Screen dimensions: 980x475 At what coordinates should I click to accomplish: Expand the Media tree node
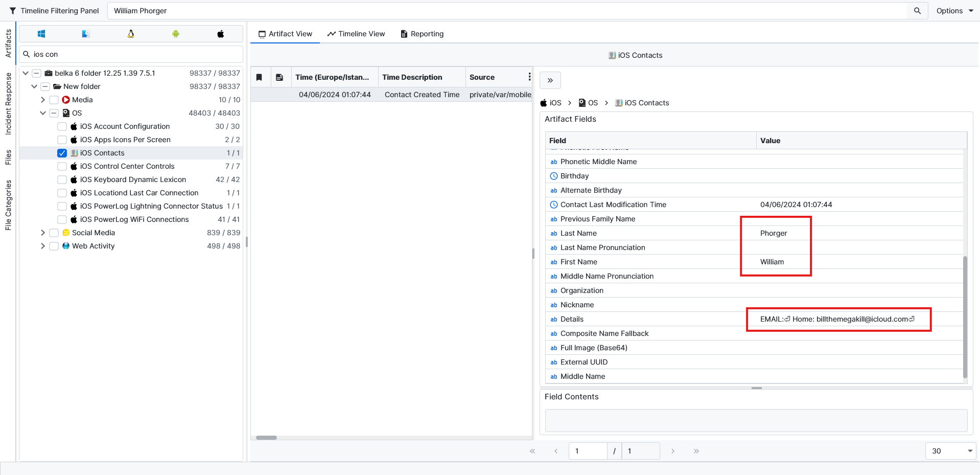pos(43,100)
